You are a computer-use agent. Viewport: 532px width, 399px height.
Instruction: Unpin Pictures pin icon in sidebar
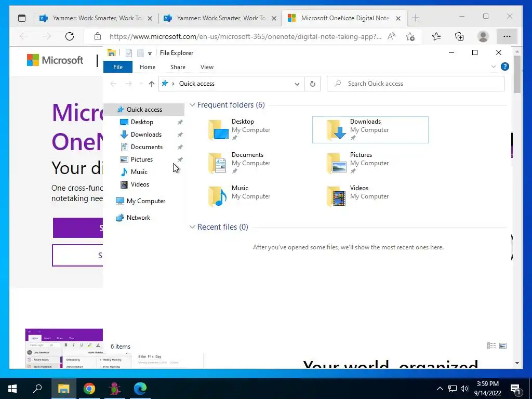point(180,159)
